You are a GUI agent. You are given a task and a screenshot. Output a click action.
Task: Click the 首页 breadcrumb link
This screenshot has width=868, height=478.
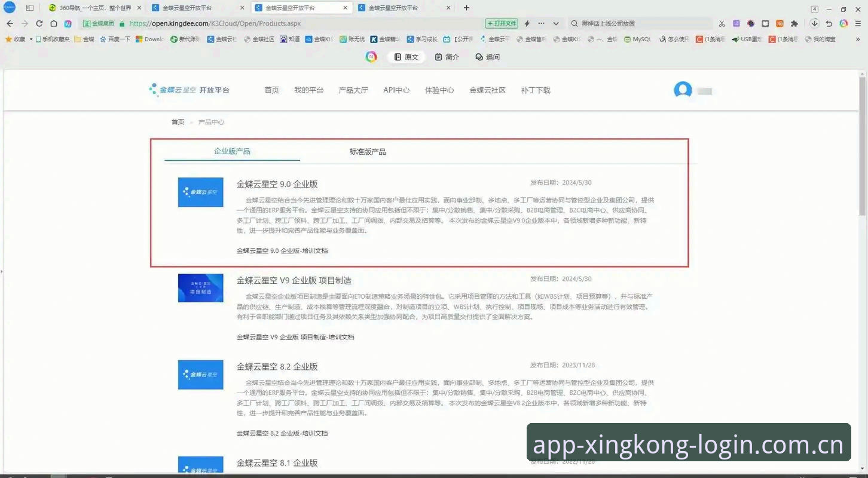tap(178, 122)
